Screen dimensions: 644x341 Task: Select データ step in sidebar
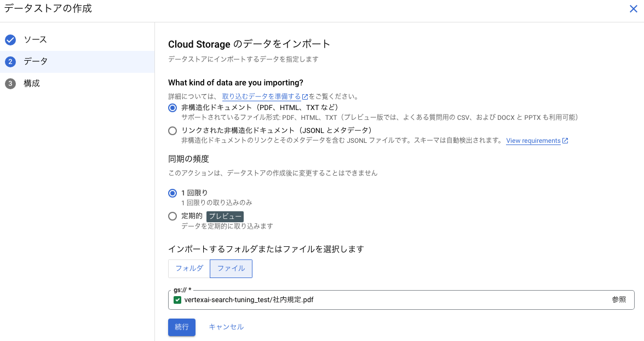(77, 61)
